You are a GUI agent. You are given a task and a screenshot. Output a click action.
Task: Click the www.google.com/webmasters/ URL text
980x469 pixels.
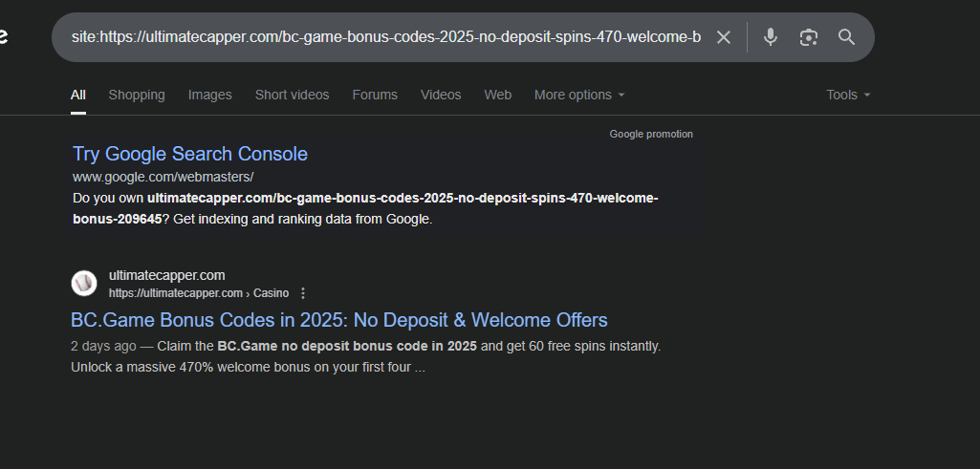(x=163, y=178)
